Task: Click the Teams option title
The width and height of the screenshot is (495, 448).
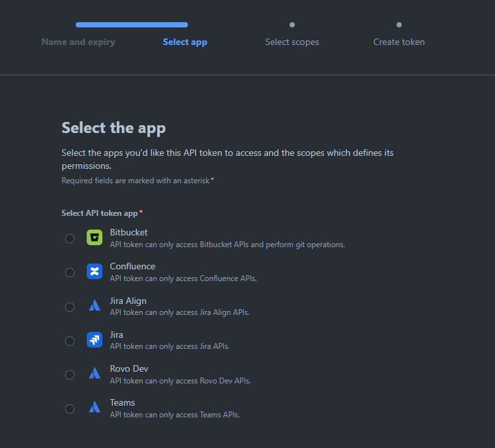Action: click(123, 403)
